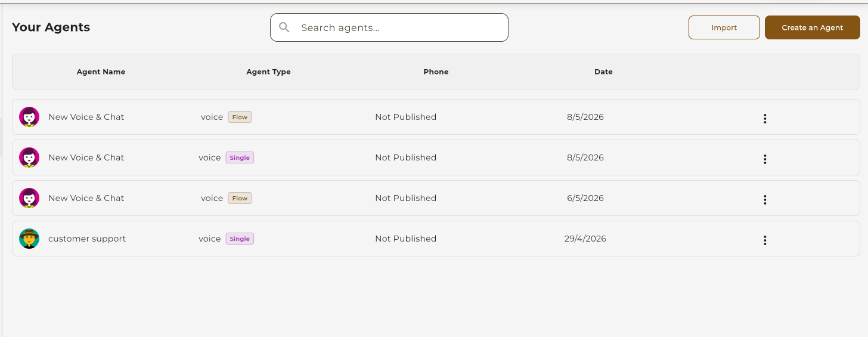Screen dimensions: 868x337
Task: Click the Import button
Action: point(724,27)
